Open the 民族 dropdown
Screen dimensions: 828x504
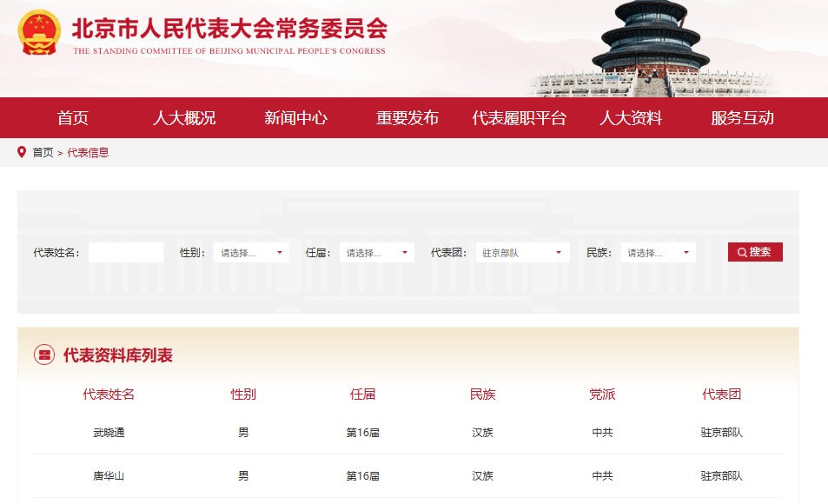coord(658,253)
